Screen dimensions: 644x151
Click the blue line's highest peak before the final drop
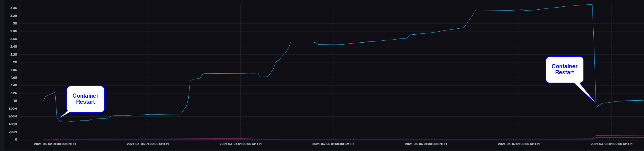(592, 4)
